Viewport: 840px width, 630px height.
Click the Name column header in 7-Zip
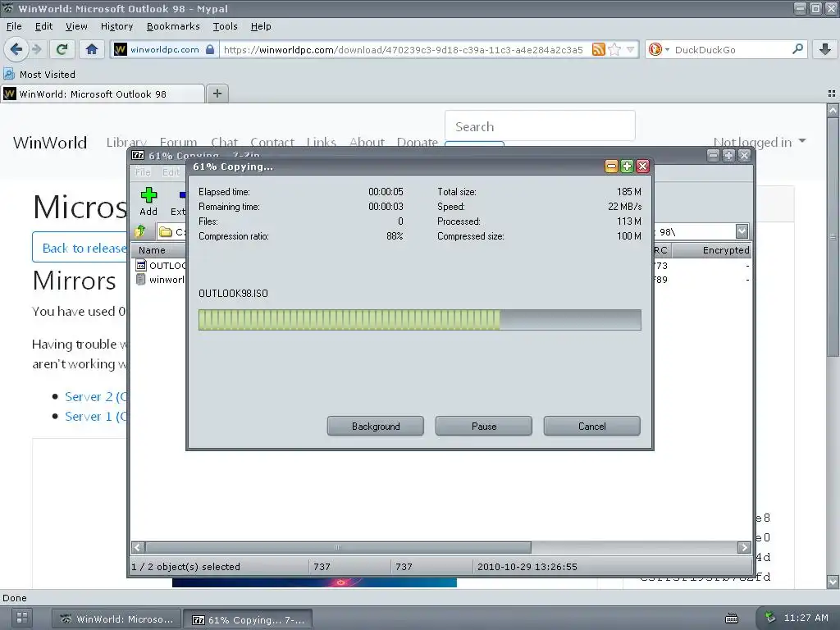point(158,250)
